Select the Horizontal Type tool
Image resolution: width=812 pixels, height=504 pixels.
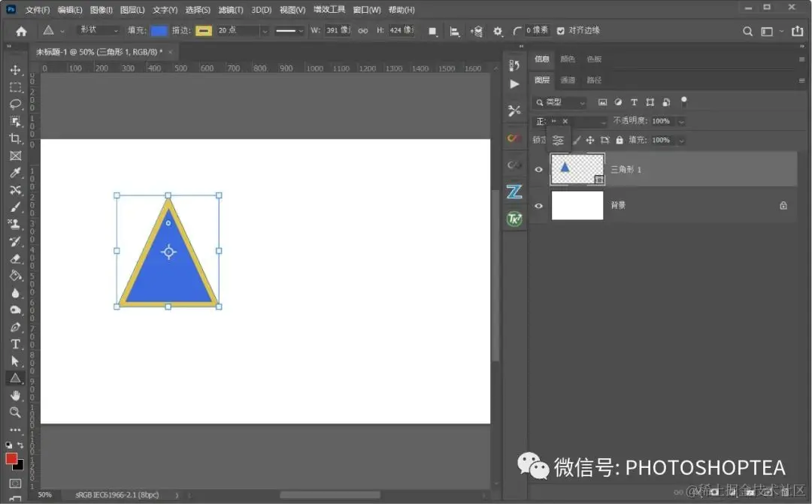[15, 344]
